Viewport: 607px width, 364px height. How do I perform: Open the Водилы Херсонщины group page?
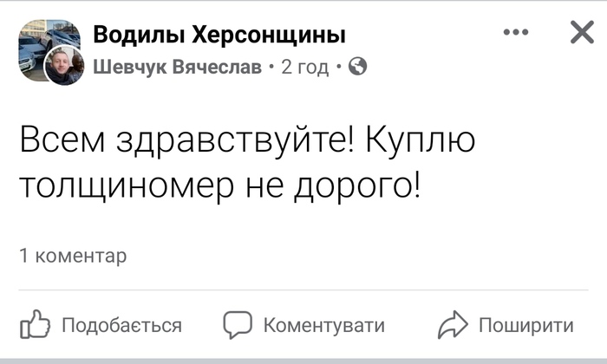tap(219, 35)
